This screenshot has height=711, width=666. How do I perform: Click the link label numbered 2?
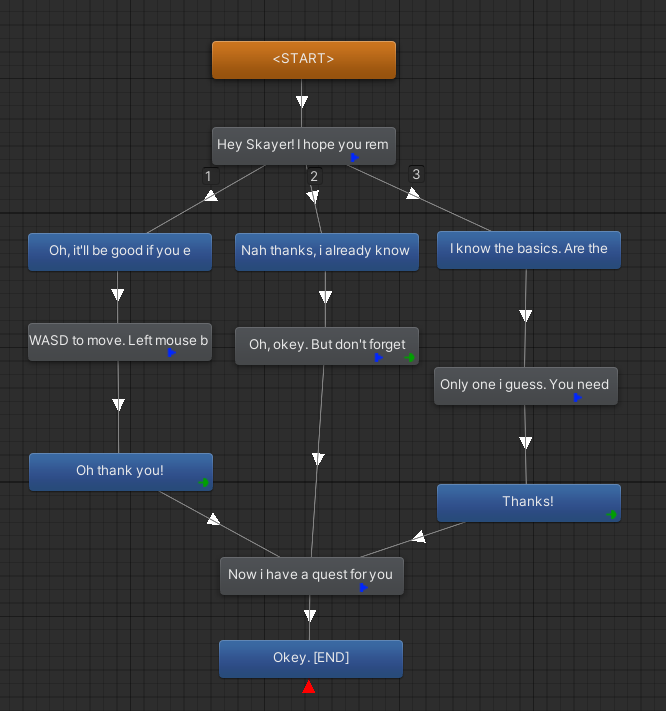[x=313, y=176]
